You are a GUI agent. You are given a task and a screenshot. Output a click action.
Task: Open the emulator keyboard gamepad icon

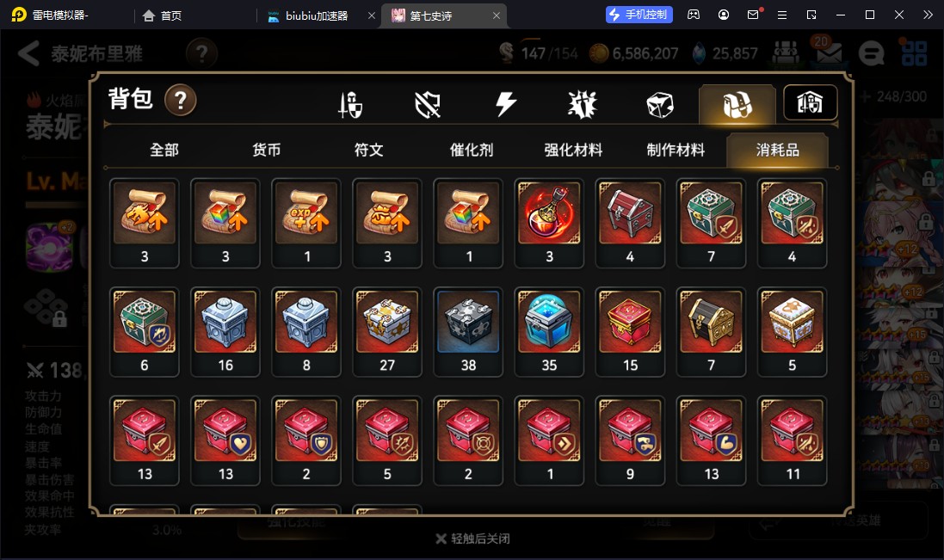[x=694, y=15]
